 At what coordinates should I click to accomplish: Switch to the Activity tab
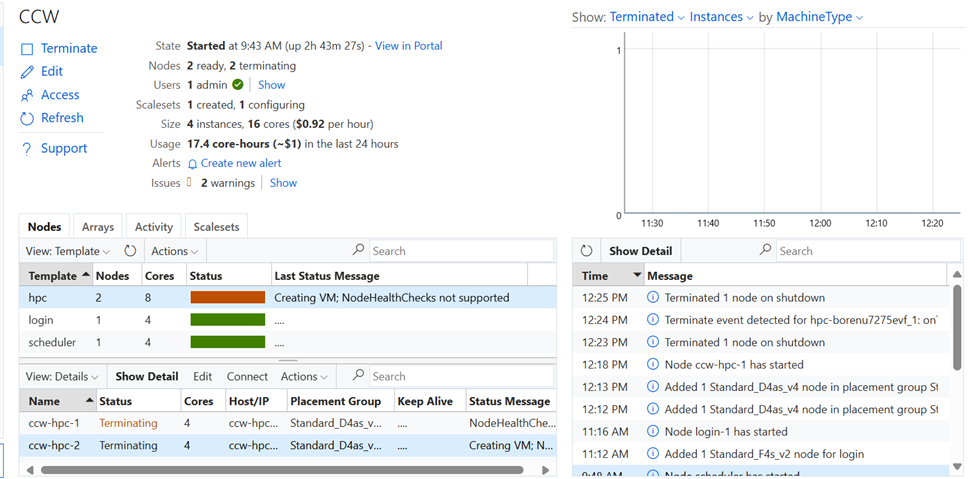pos(154,227)
